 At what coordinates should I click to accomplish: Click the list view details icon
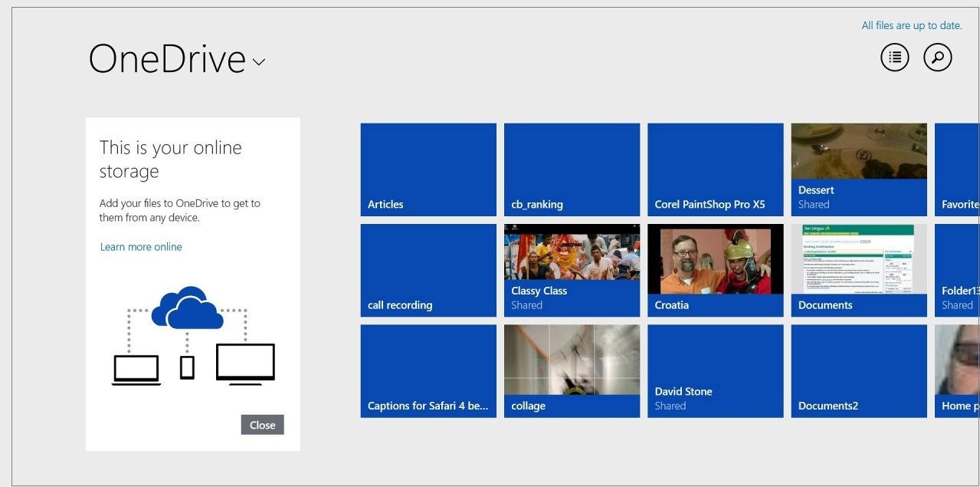[x=894, y=58]
